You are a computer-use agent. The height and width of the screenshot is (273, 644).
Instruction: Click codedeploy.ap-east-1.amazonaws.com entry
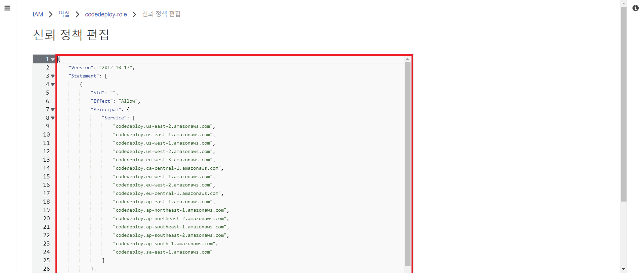click(164, 202)
